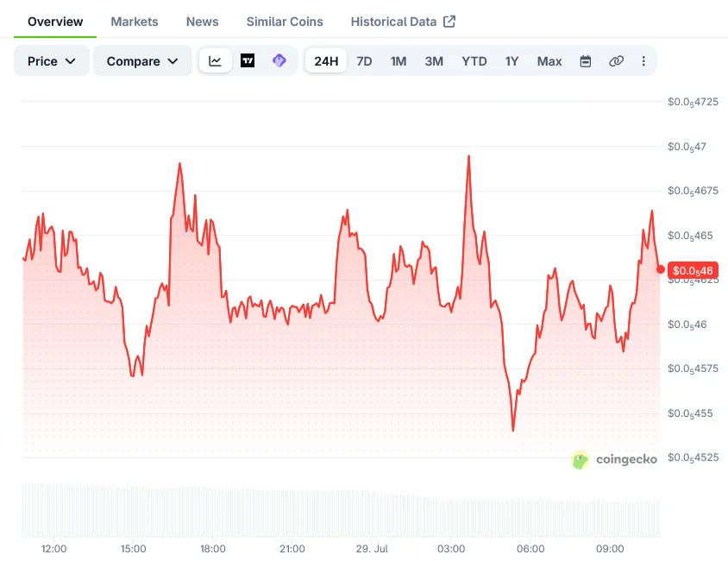
Task: Click the CoinGecko logo watermark
Action: [x=614, y=460]
